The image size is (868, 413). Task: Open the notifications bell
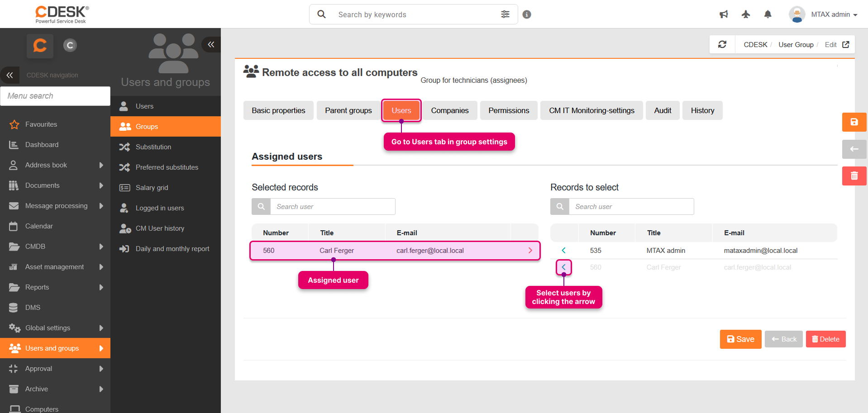[x=768, y=14]
